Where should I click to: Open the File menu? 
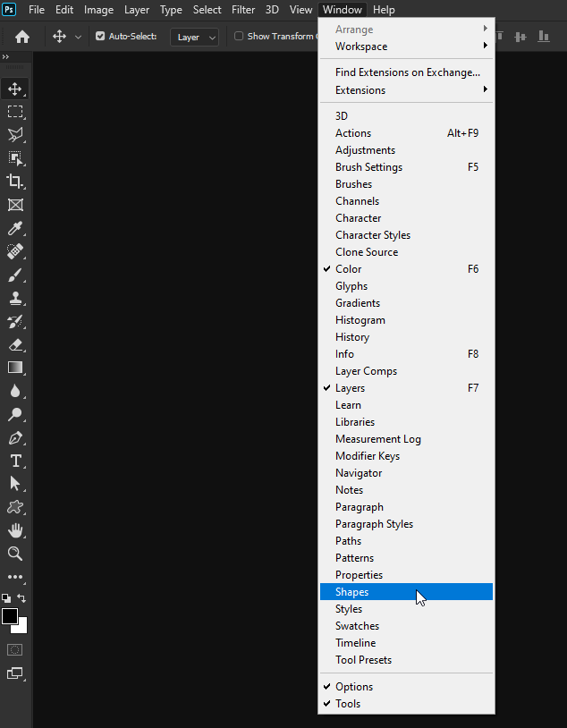37,9
